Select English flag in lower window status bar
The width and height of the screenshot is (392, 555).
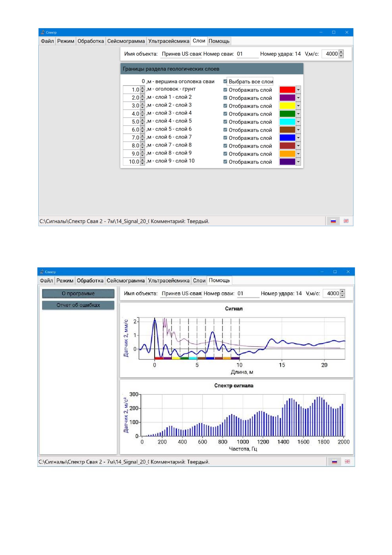tap(347, 462)
